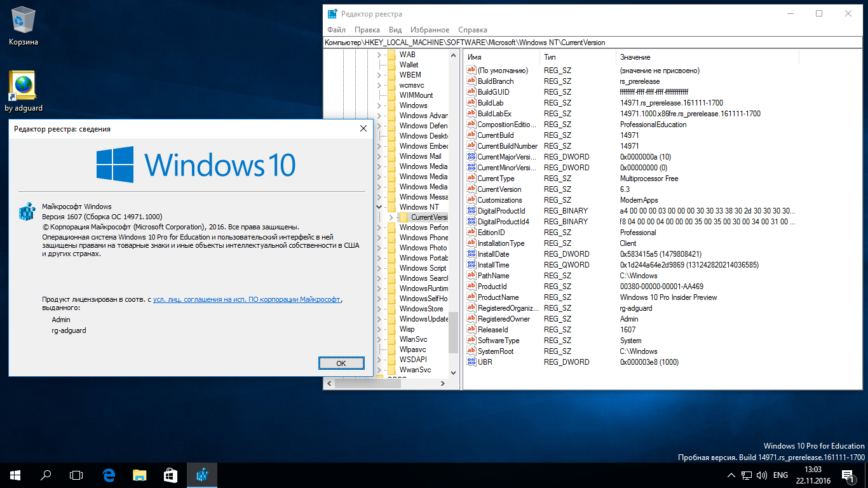Viewport: 868px width, 488px height.
Task: Select the BuildBranch value icon
Action: point(471,81)
